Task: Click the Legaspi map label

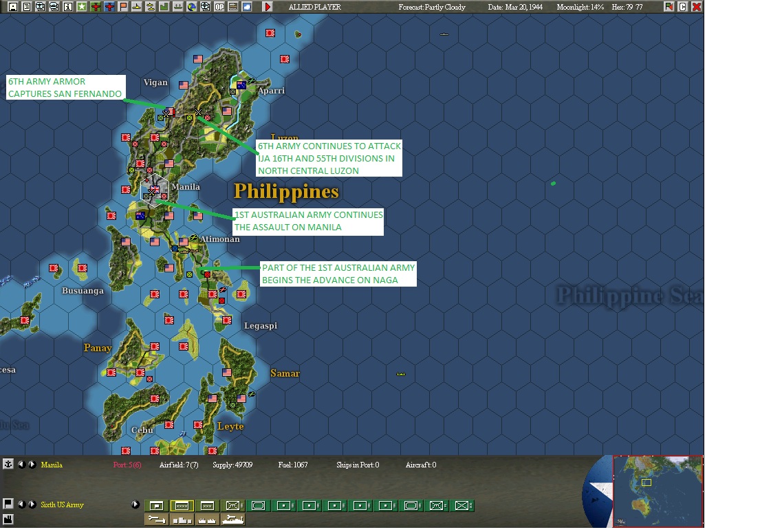Action: pyautogui.click(x=261, y=326)
